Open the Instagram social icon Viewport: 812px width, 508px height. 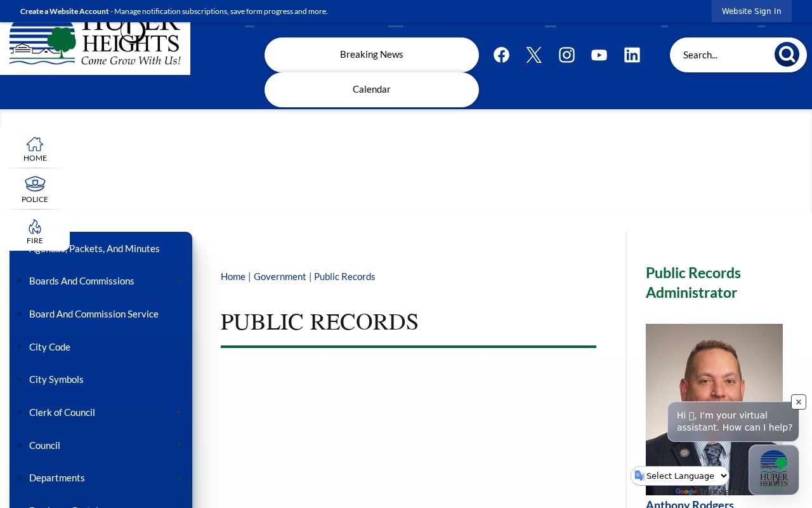[x=566, y=55]
